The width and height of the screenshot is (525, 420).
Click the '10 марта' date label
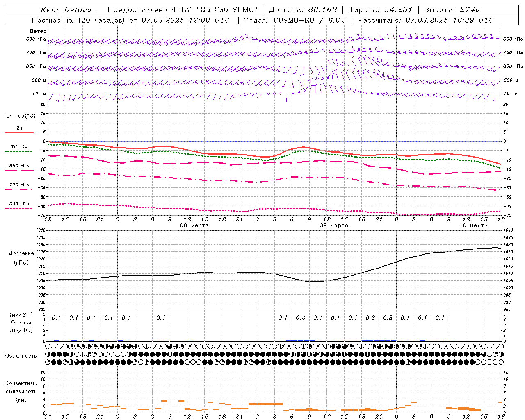coord(473,226)
